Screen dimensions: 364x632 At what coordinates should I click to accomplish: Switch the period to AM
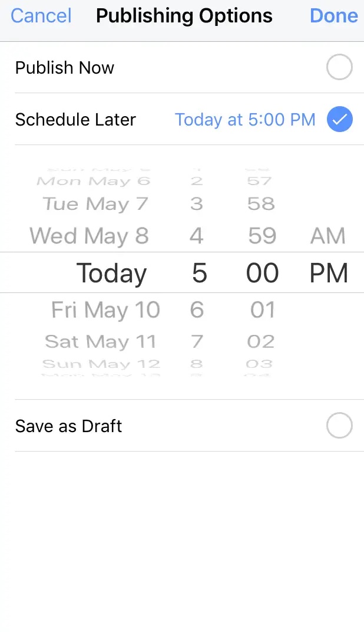(x=328, y=236)
